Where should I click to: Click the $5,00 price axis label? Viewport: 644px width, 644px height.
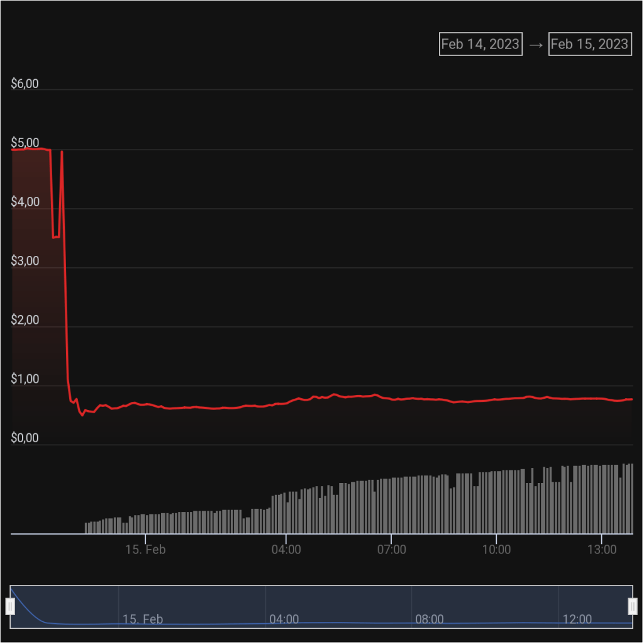[x=25, y=143]
